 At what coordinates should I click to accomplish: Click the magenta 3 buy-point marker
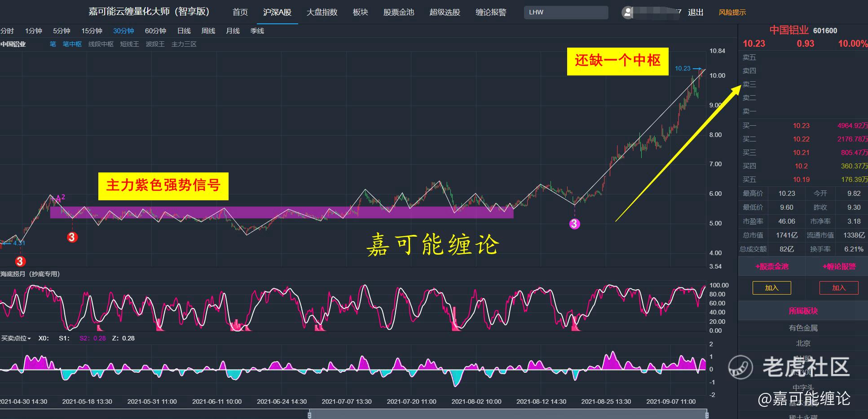[575, 224]
